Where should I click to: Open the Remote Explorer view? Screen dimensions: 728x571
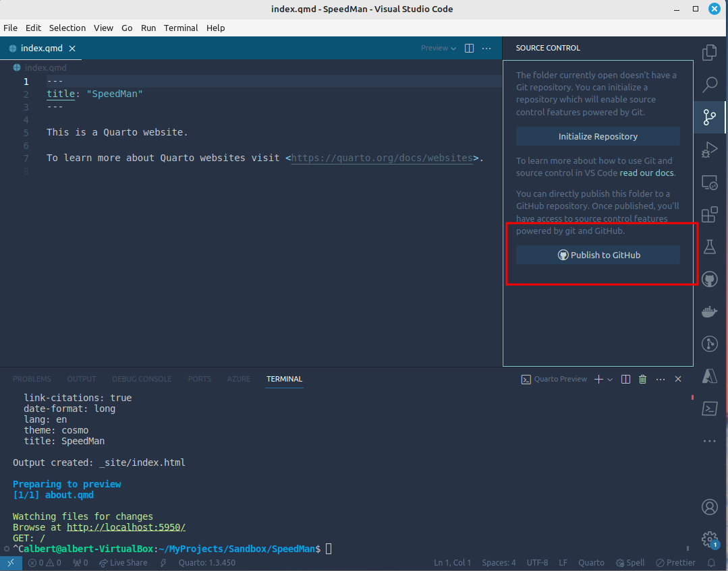pyautogui.click(x=709, y=182)
